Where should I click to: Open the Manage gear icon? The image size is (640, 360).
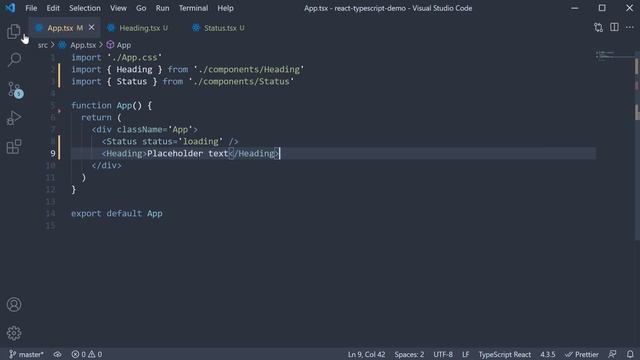click(x=14, y=333)
